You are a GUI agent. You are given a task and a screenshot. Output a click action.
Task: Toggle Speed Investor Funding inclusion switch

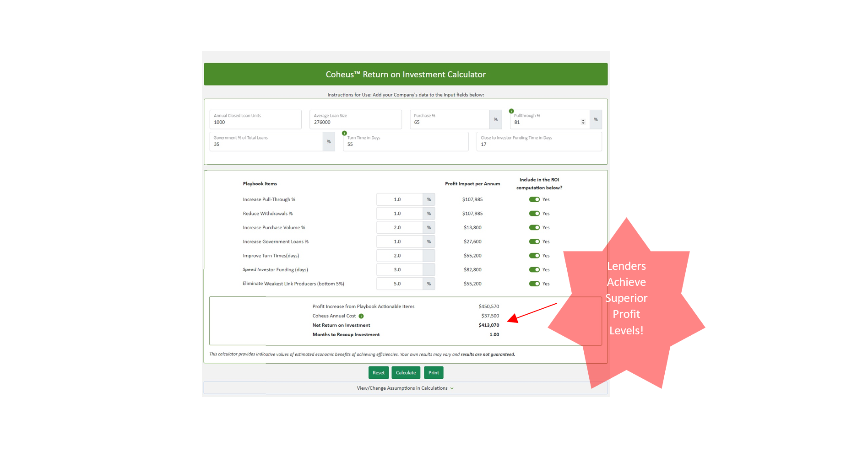tap(534, 270)
